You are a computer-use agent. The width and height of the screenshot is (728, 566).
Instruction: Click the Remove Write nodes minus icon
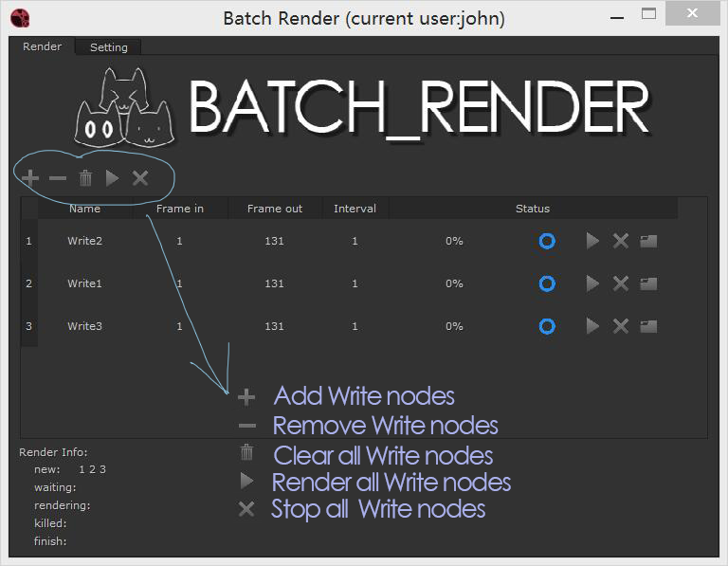coord(58,177)
